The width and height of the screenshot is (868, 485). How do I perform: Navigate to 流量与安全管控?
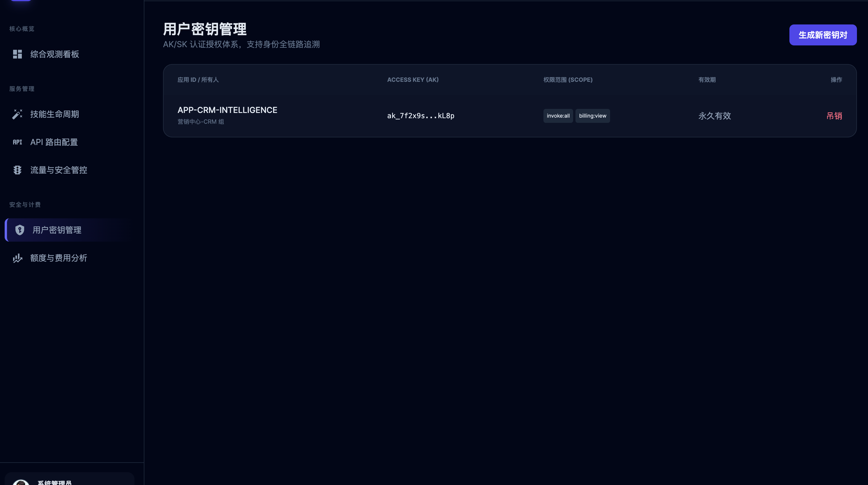click(59, 170)
